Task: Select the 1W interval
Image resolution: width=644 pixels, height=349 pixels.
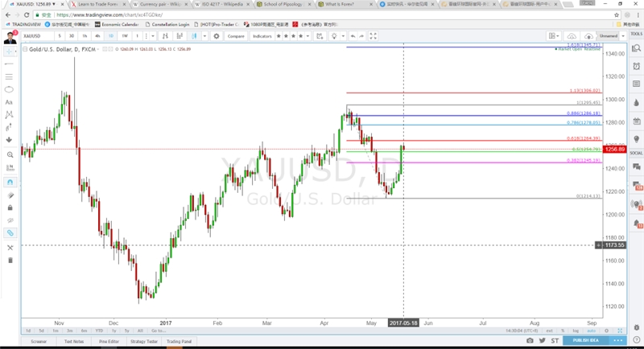Action: 125,36
